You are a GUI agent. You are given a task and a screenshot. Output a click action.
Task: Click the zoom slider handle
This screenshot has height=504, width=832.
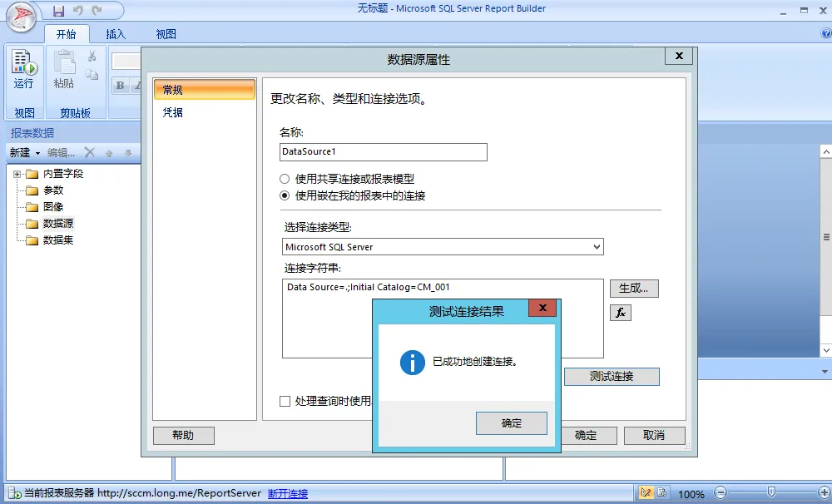pos(771,492)
